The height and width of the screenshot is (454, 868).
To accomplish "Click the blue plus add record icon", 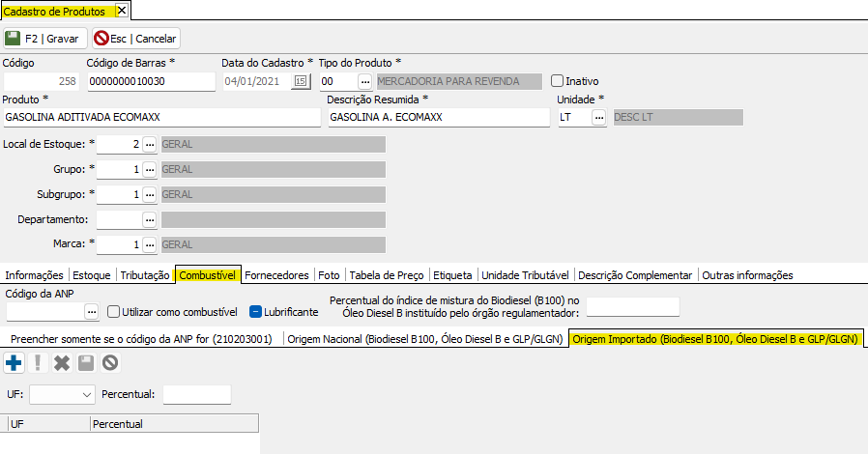I will tap(14, 363).
